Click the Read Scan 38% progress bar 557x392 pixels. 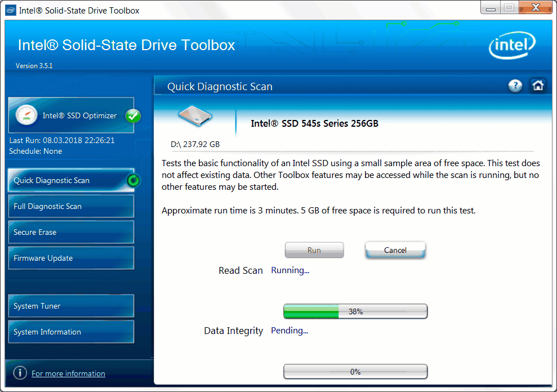[x=355, y=311]
